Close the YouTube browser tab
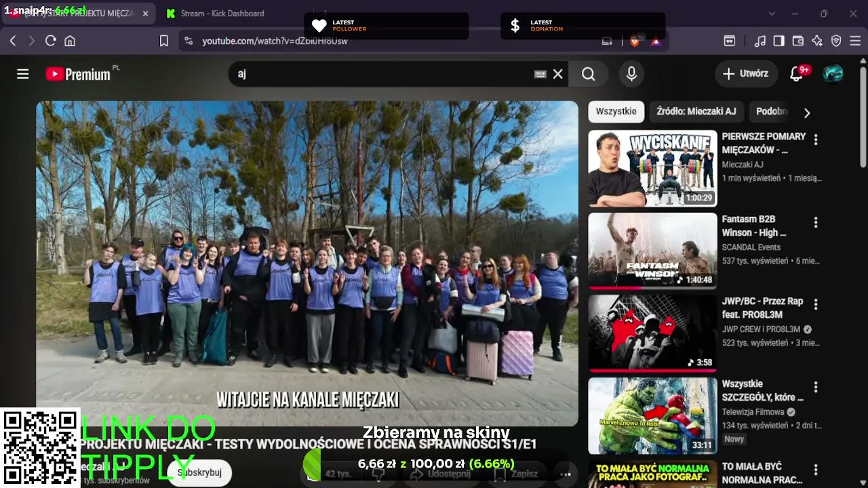The image size is (868, 488). point(145,14)
